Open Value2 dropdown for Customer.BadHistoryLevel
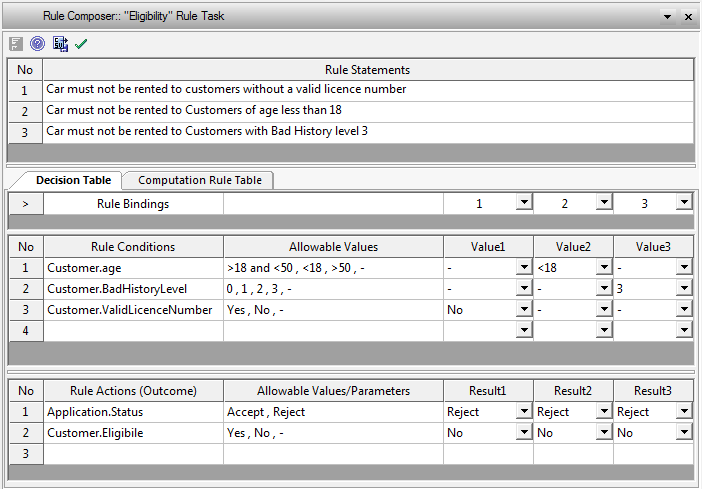The height and width of the screenshot is (489, 702). pyautogui.click(x=604, y=288)
